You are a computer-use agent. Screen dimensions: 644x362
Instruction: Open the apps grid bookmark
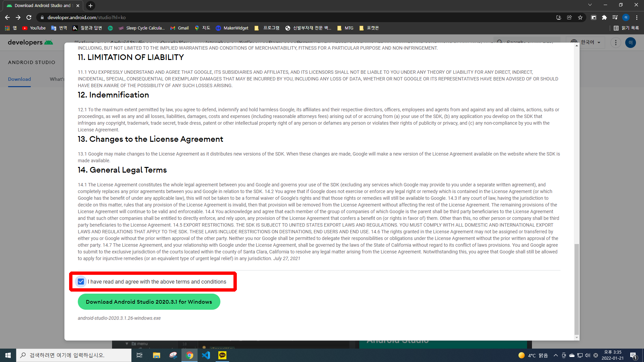pyautogui.click(x=11, y=28)
